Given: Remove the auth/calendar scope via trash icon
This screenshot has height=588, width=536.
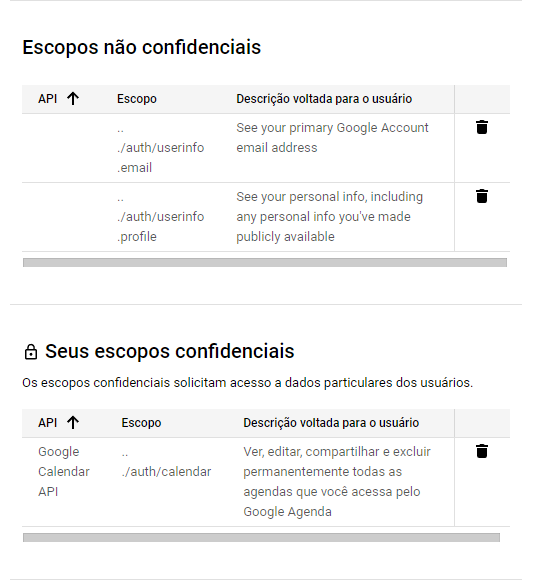Looking at the screenshot, I should (x=482, y=452).
